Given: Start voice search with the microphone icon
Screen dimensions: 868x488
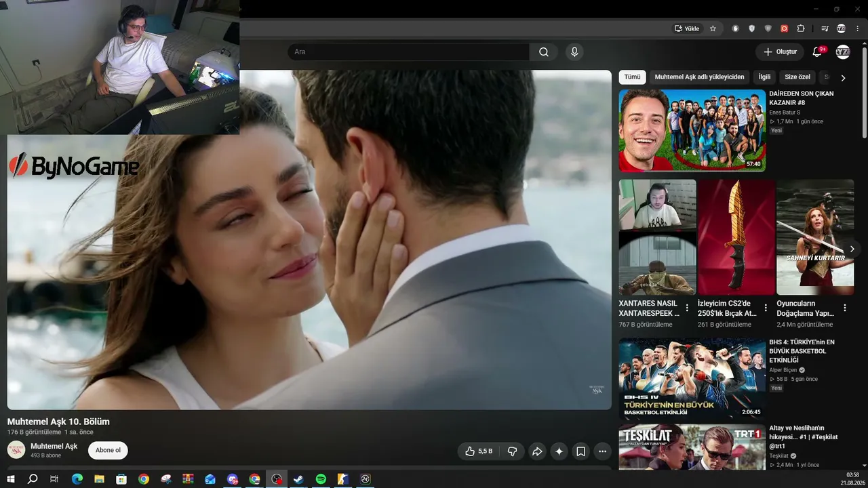Looking at the screenshot, I should click(x=574, y=52).
